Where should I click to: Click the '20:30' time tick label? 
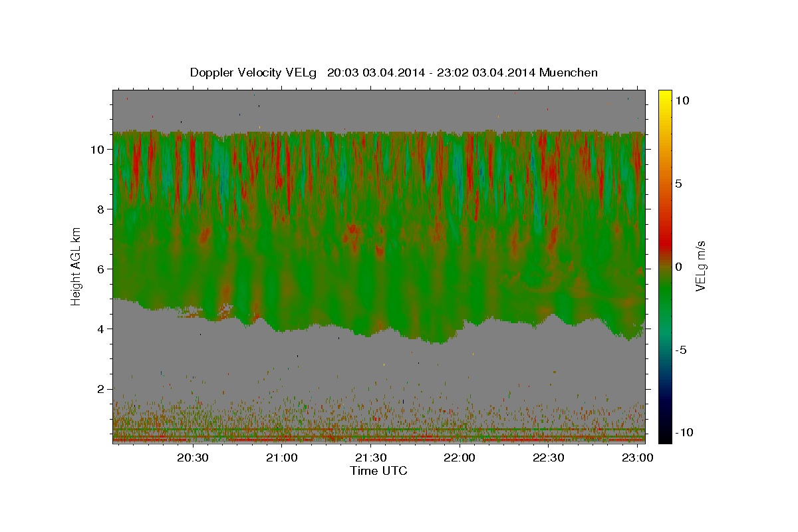193,458
